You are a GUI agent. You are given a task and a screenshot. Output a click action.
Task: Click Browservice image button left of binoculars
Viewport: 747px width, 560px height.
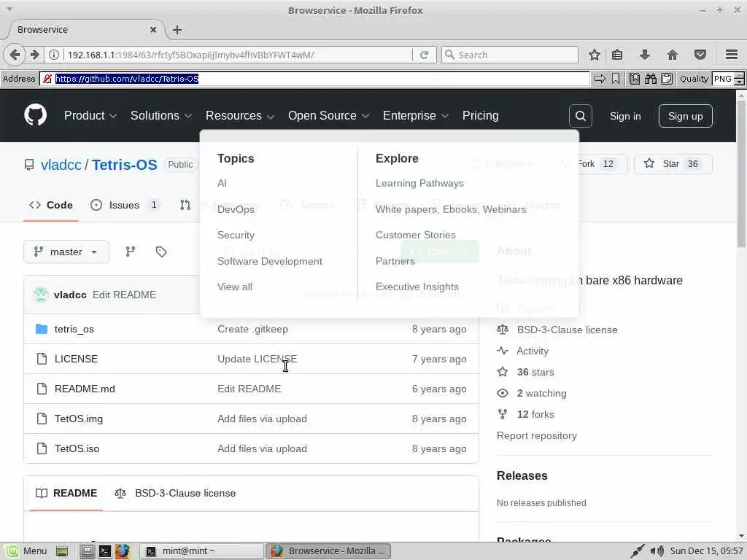(x=635, y=79)
